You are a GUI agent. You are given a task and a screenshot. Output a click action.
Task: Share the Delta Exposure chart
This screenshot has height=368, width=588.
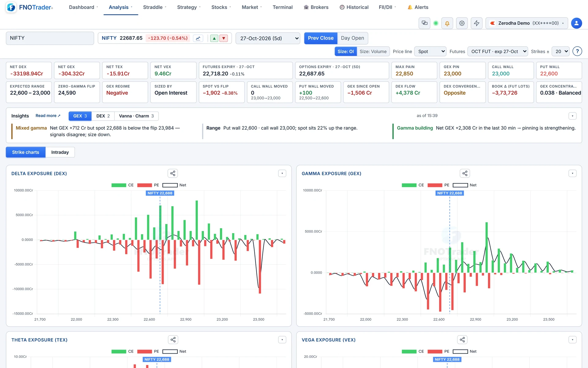coord(173,173)
